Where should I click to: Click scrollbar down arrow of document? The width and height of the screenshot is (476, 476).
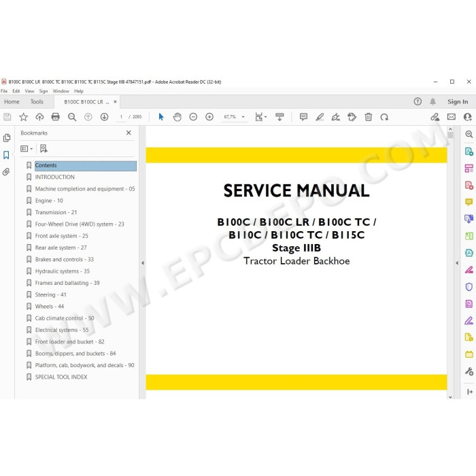point(450,396)
